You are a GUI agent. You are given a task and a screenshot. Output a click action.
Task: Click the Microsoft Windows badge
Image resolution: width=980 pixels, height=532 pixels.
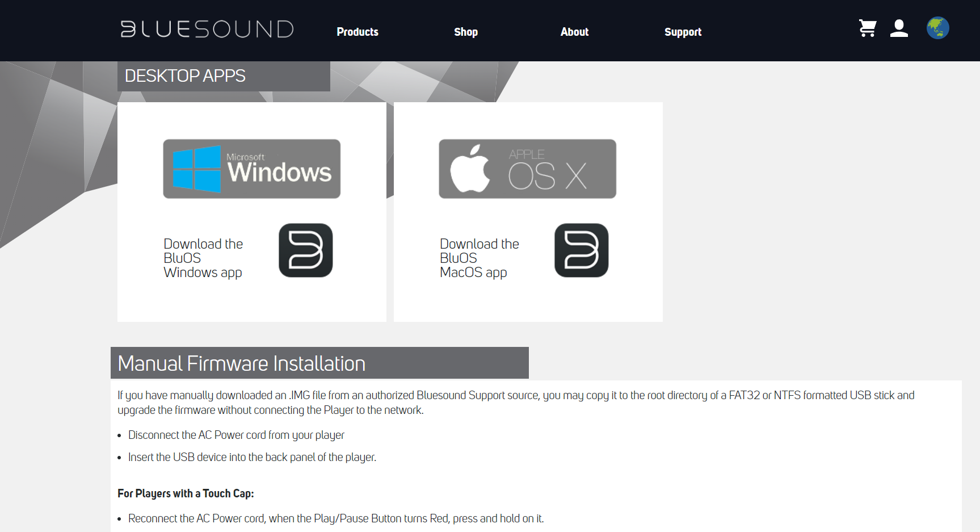click(251, 169)
